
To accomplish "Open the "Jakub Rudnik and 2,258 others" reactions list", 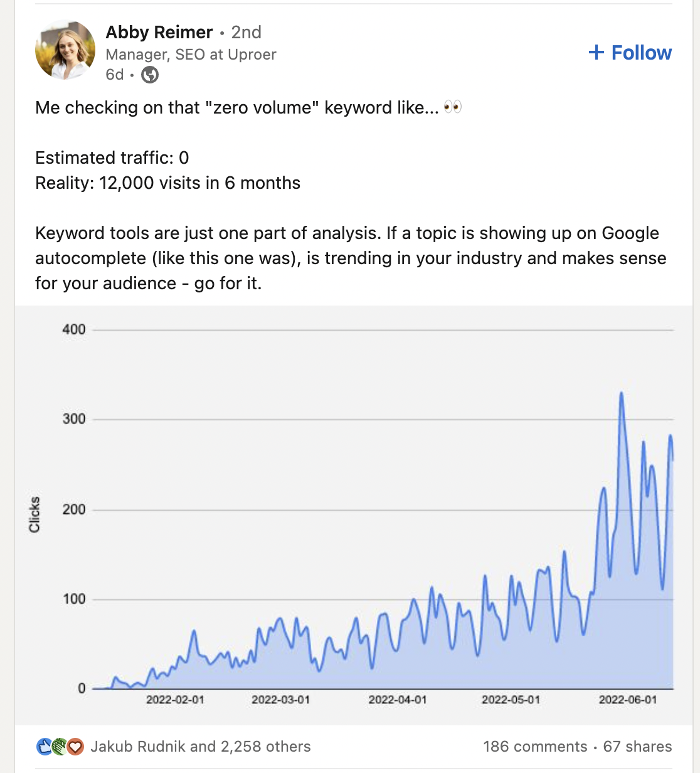I will tap(201, 747).
